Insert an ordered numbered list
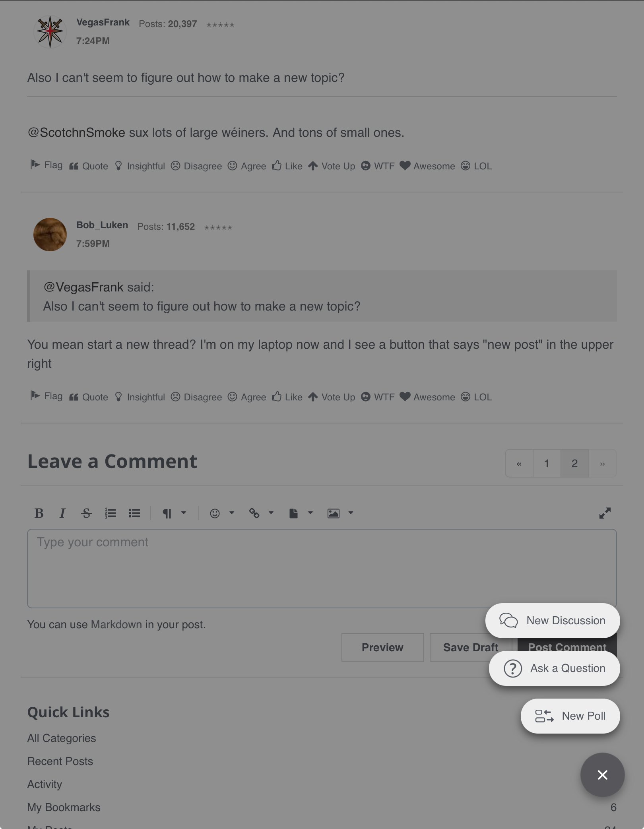644x829 pixels. [x=110, y=513]
